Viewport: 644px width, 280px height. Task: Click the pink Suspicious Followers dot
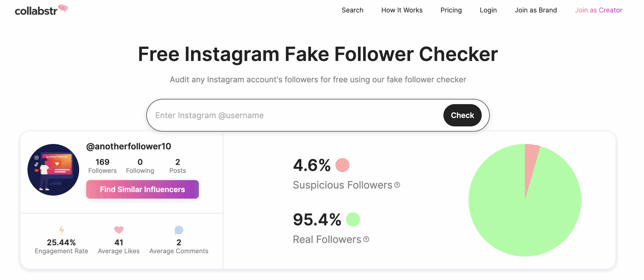tap(343, 165)
